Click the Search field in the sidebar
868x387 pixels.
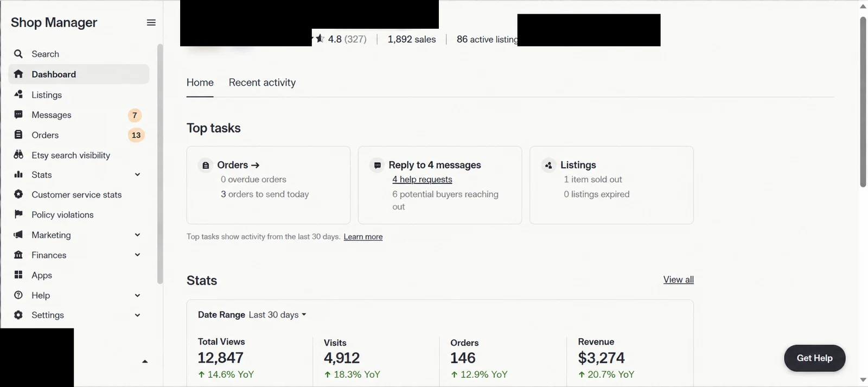(79, 54)
